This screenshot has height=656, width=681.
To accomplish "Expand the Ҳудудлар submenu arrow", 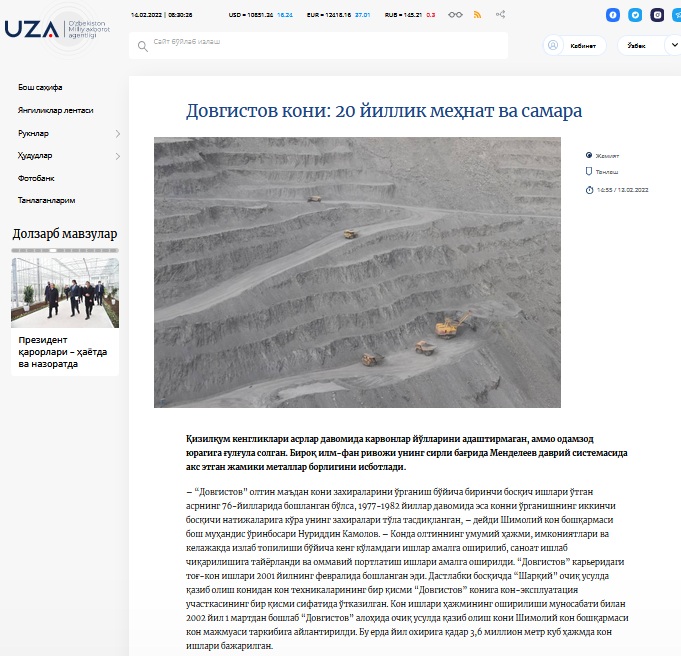I will 117,156.
